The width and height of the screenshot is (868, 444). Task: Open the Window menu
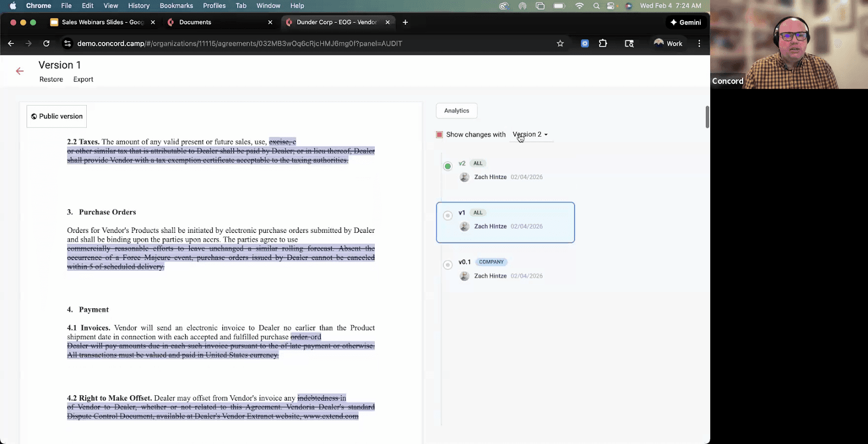269,5
